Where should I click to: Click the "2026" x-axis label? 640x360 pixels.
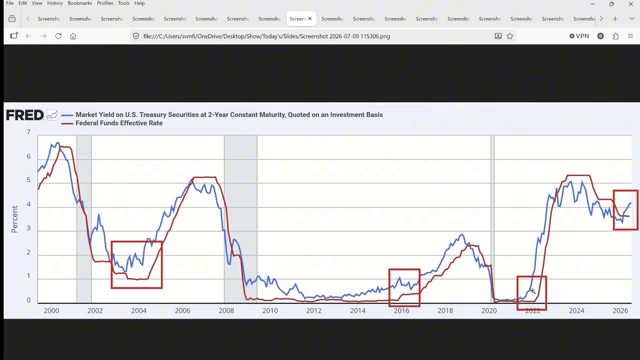tap(620, 311)
